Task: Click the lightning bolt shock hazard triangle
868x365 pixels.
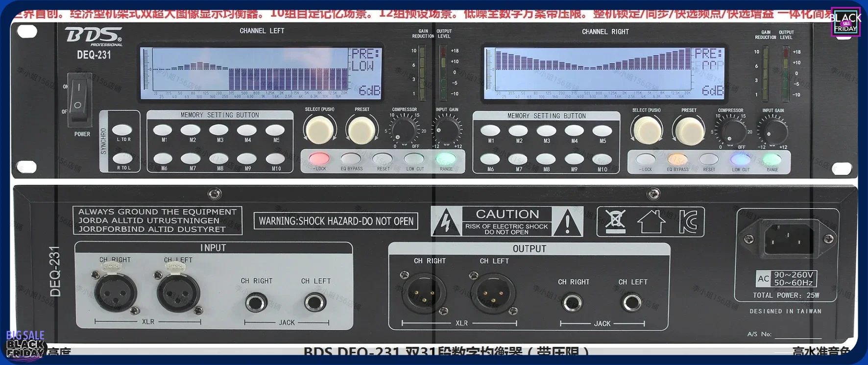Action: pos(446,222)
